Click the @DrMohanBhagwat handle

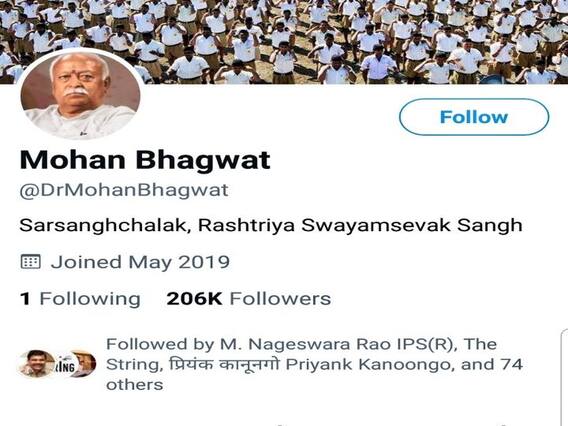tap(124, 190)
